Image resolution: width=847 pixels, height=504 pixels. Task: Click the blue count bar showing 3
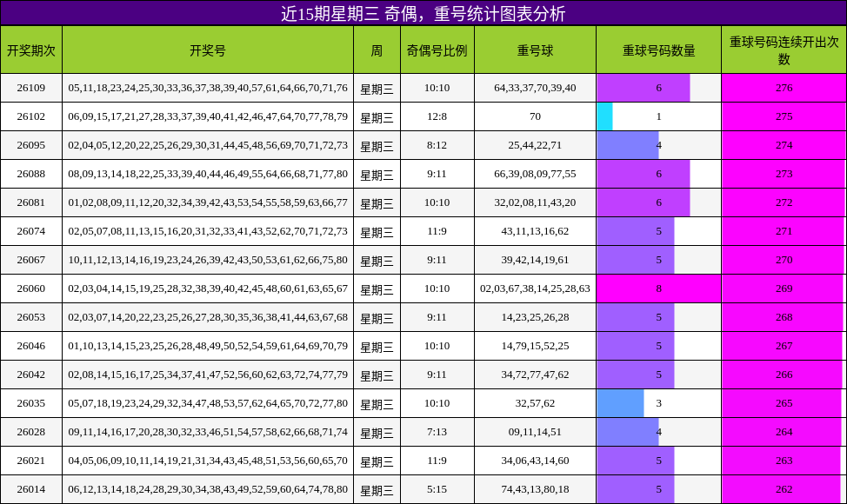click(x=620, y=402)
